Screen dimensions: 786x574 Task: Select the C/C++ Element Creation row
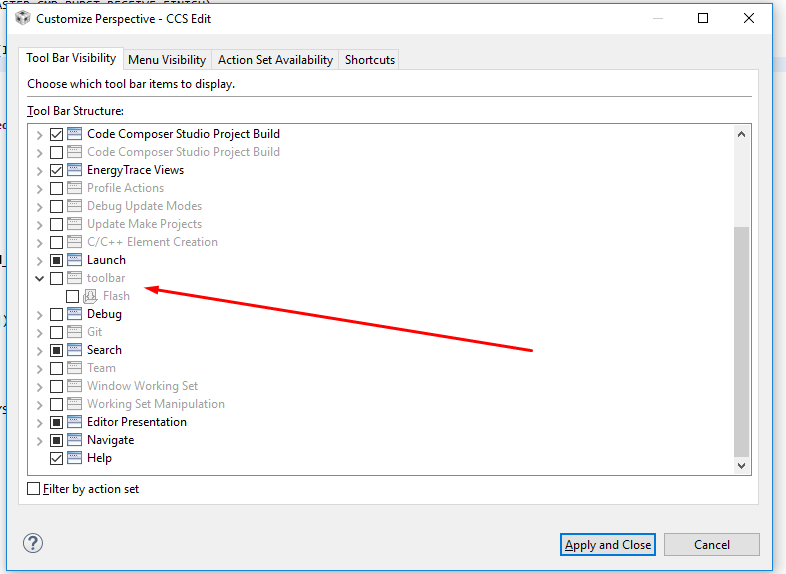[152, 242]
